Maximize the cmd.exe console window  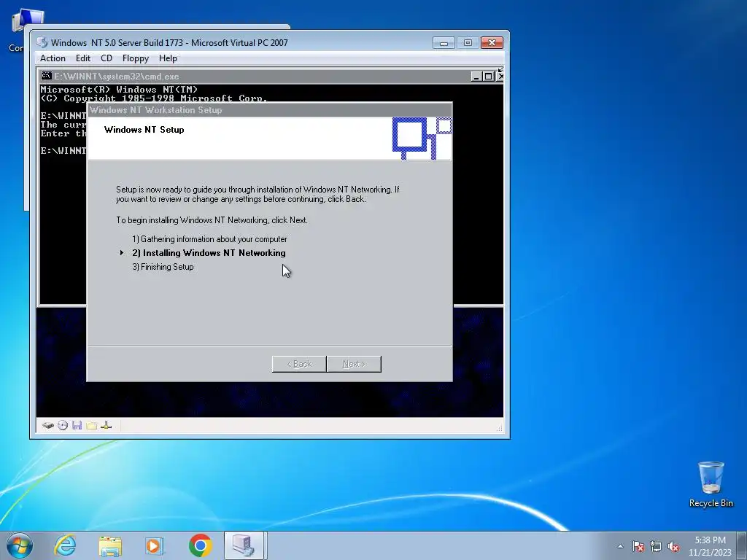click(488, 76)
